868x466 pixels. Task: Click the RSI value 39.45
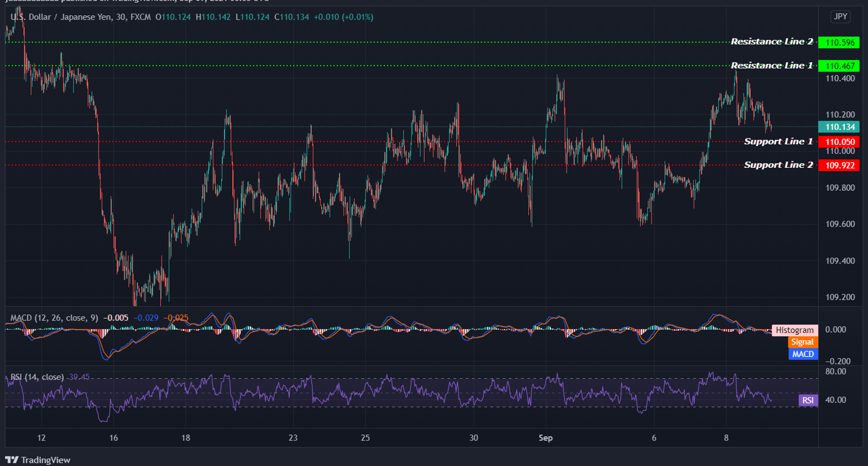pyautogui.click(x=79, y=377)
